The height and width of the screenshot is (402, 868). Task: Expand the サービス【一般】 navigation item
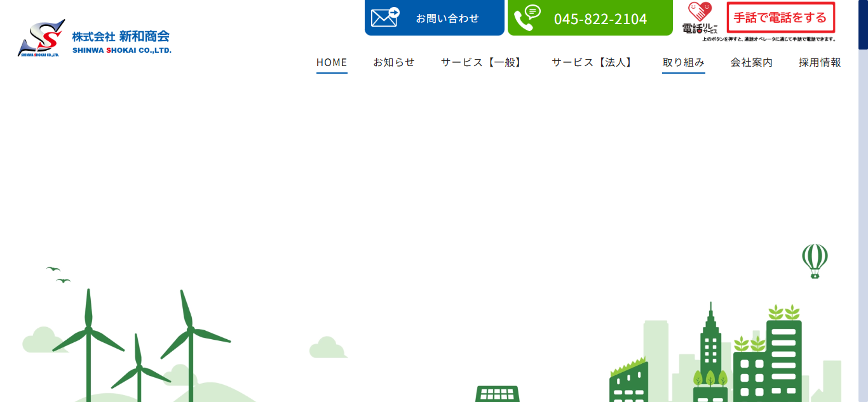482,62
